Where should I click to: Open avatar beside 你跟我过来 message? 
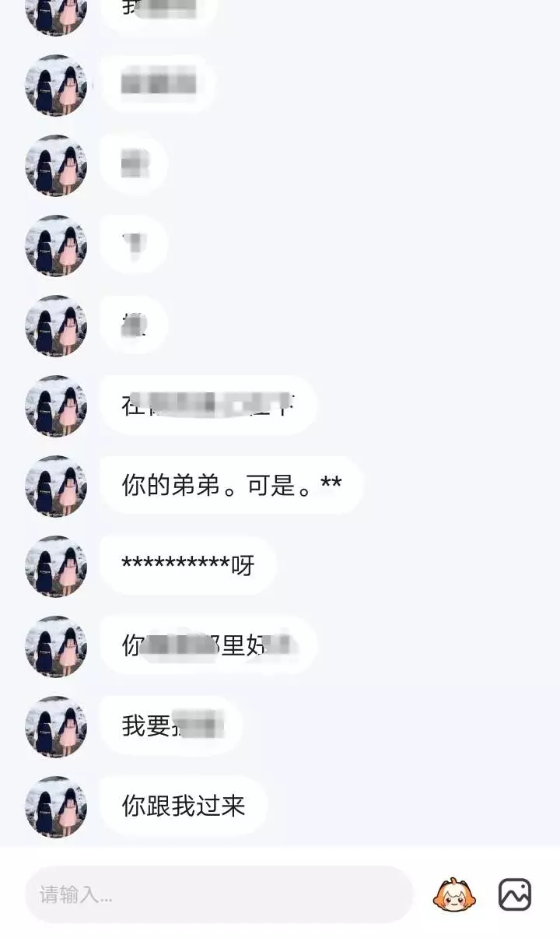click(56, 806)
